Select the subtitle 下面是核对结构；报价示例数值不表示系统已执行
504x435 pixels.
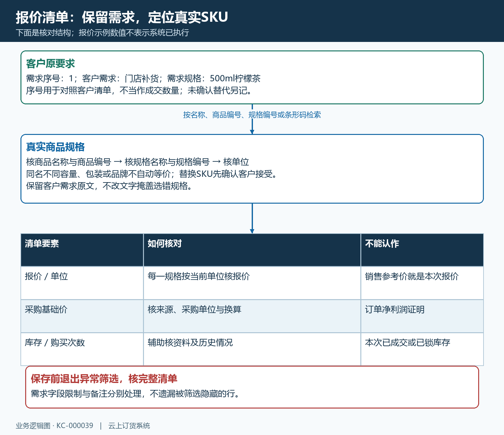(x=102, y=33)
